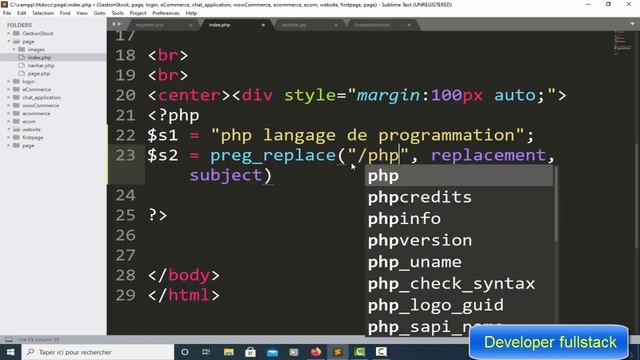Click line number 22 in gutter
This screenshot has height=360, width=640.
click(125, 135)
